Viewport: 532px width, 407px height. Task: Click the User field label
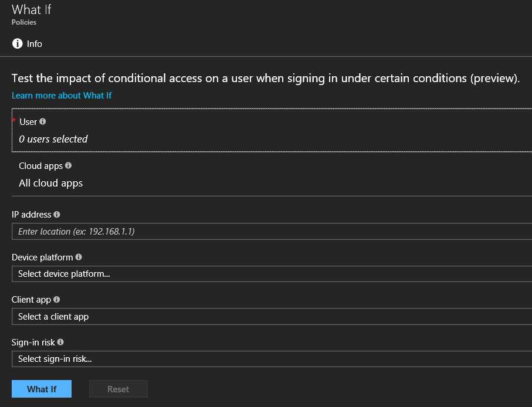[28, 122]
